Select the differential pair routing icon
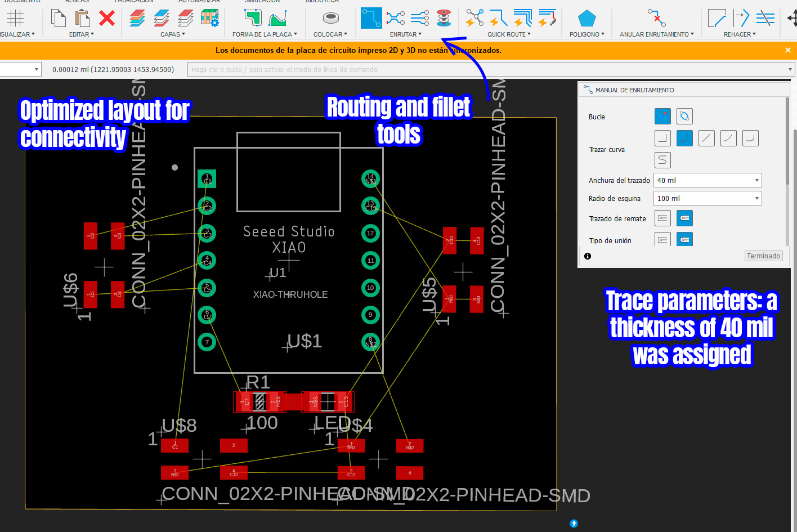 pyautogui.click(x=396, y=18)
